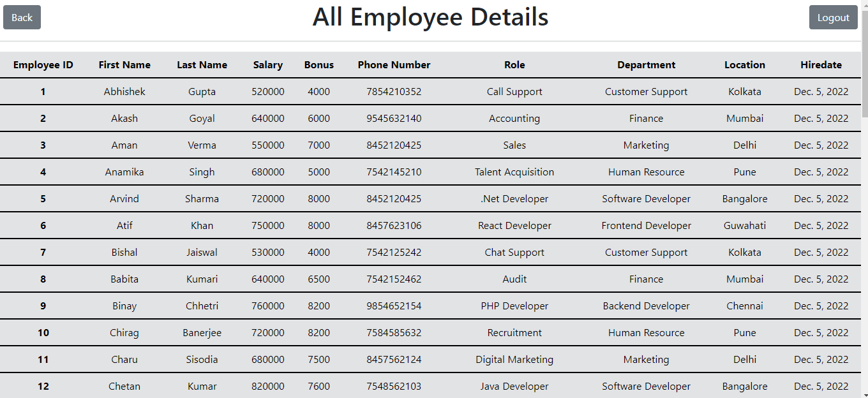Click the Employee ID column header

point(43,65)
